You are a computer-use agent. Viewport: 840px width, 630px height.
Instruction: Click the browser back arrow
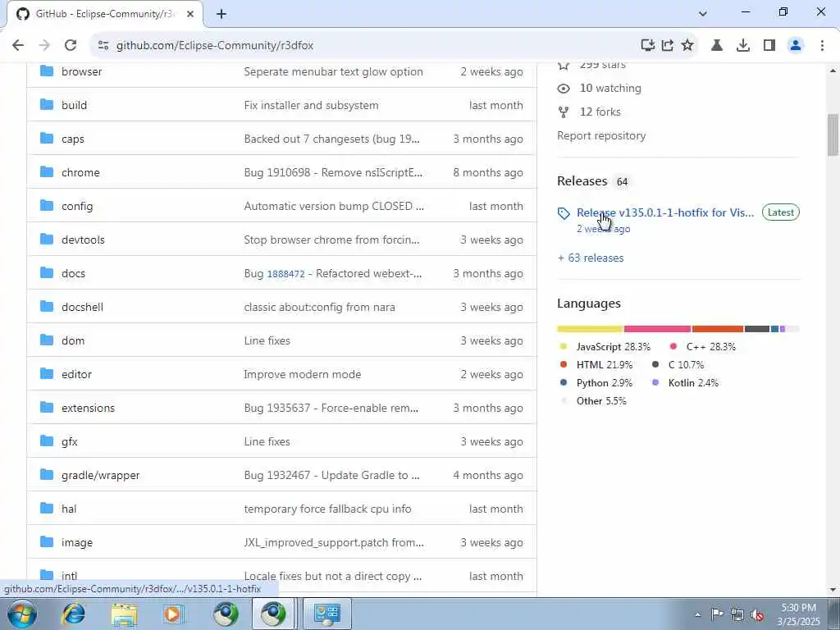point(18,46)
